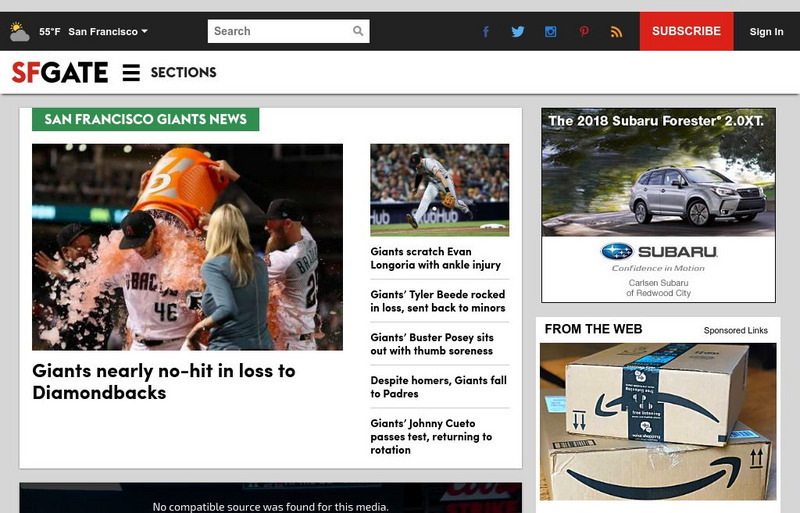Open 'Giants' Tyler Beede rocked in loss' story
Viewport: 800px width, 513px height.
[438, 301]
